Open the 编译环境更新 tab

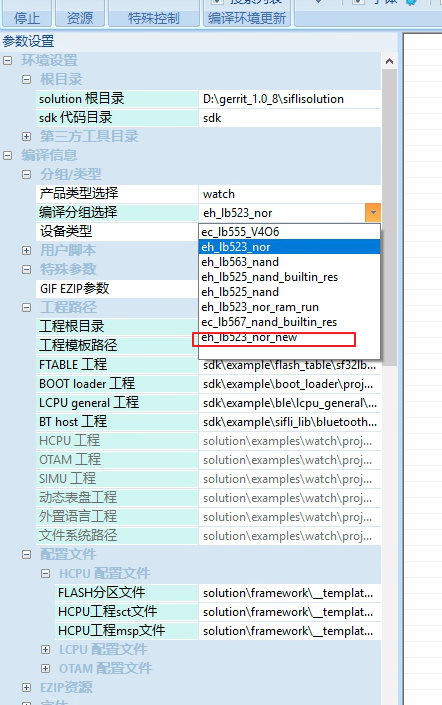pyautogui.click(x=247, y=18)
